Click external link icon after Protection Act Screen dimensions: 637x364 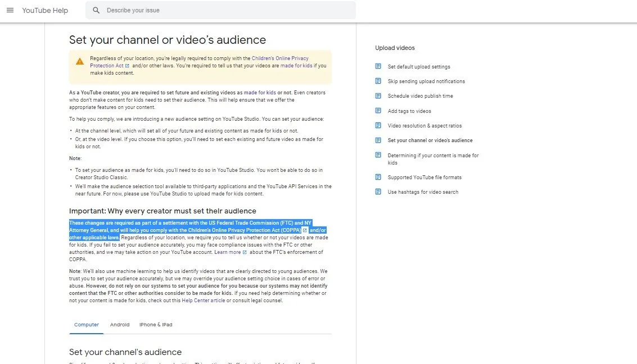pos(127,66)
